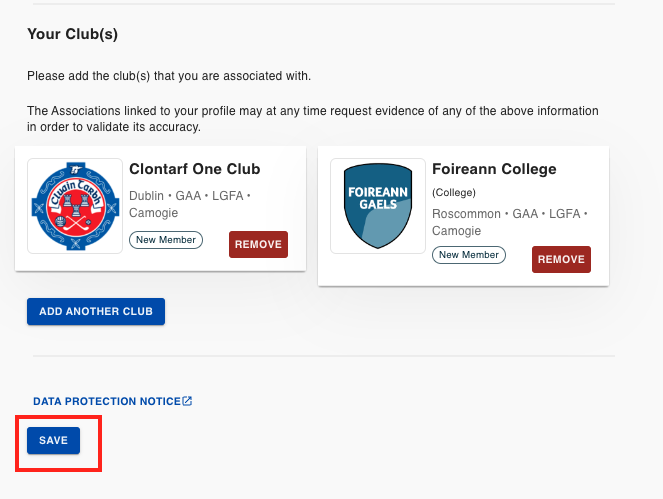Screen dimensions: 663x499
Task: Click the Your Club(s) heading
Action: (x=72, y=34)
